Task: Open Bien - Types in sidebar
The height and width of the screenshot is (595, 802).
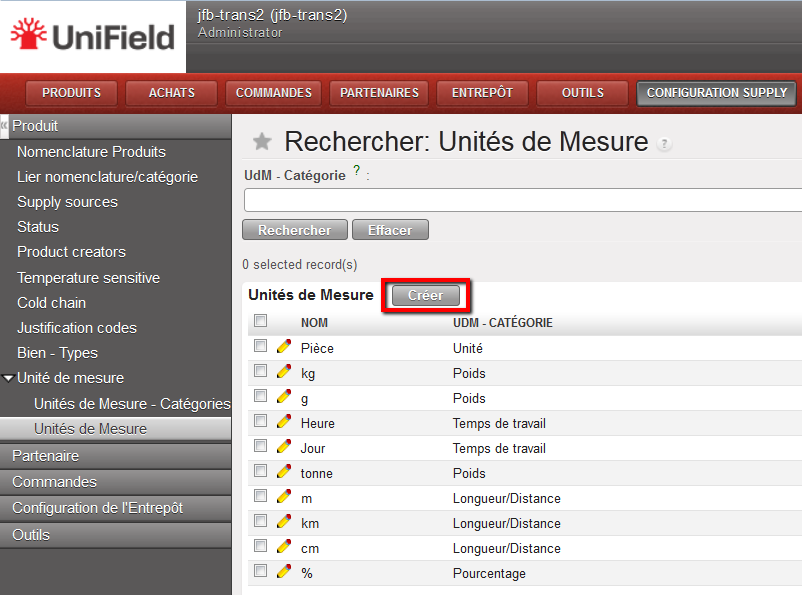Action: click(57, 353)
